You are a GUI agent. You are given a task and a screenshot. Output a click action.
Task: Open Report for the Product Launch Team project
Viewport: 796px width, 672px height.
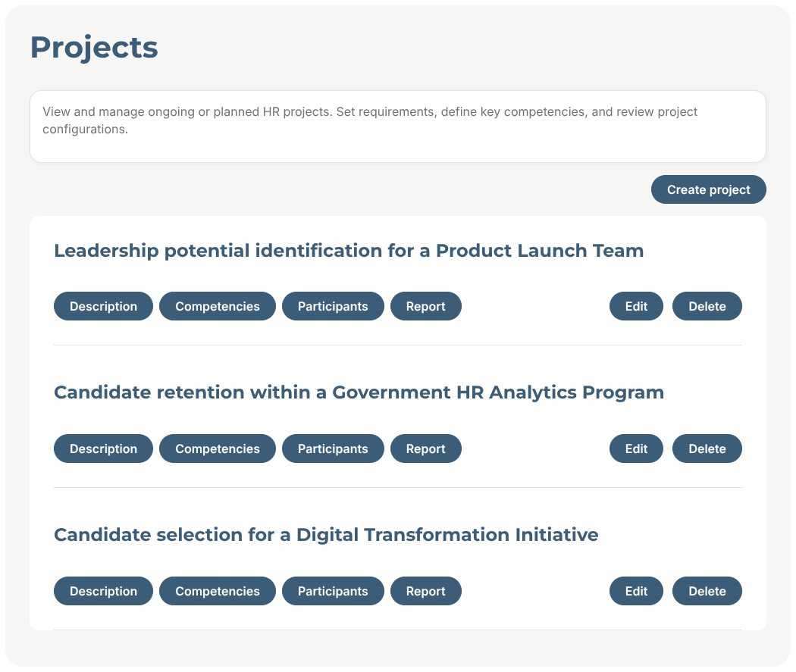click(425, 307)
